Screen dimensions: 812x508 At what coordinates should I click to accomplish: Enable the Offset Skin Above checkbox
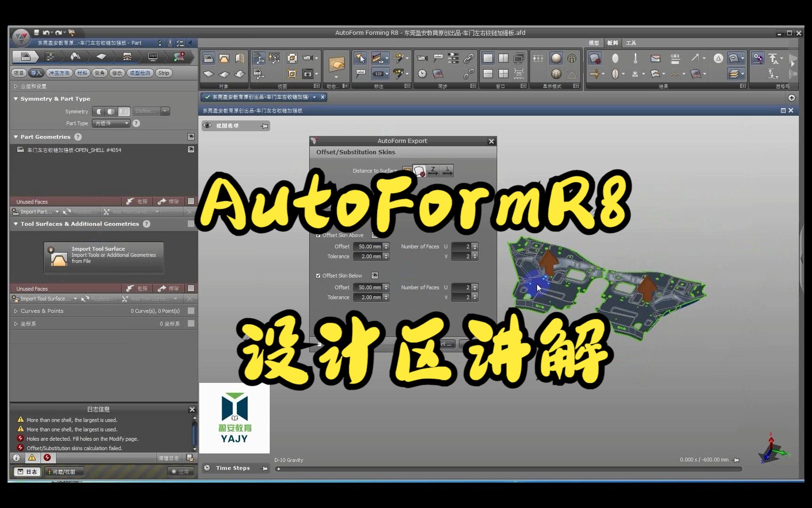tap(319, 235)
